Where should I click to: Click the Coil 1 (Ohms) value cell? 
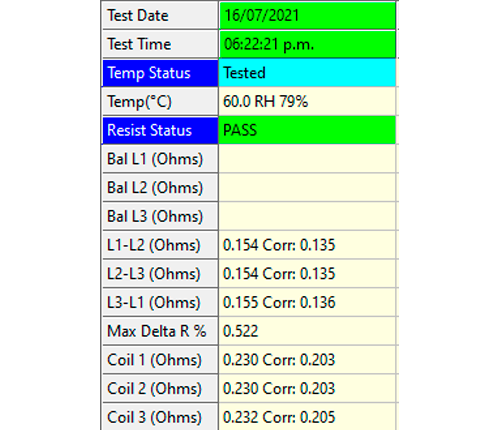tap(307, 359)
